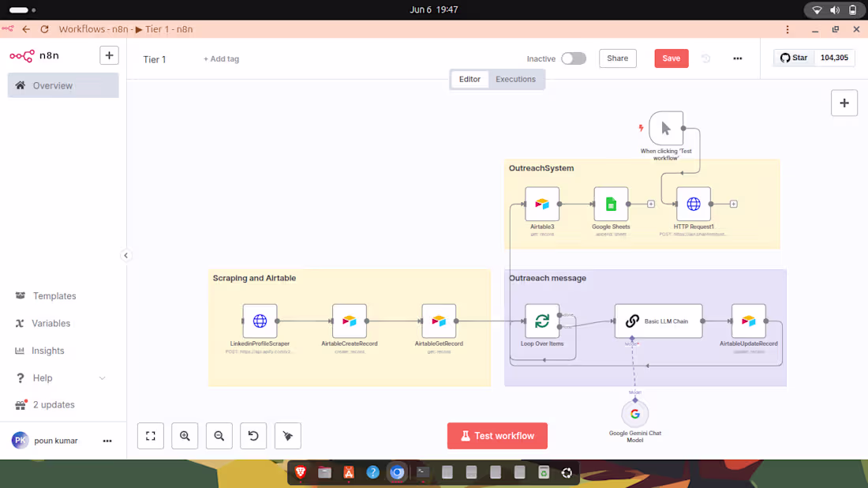This screenshot has width=868, height=488.
Task: Open the HTTP Request1 node
Action: point(692,202)
